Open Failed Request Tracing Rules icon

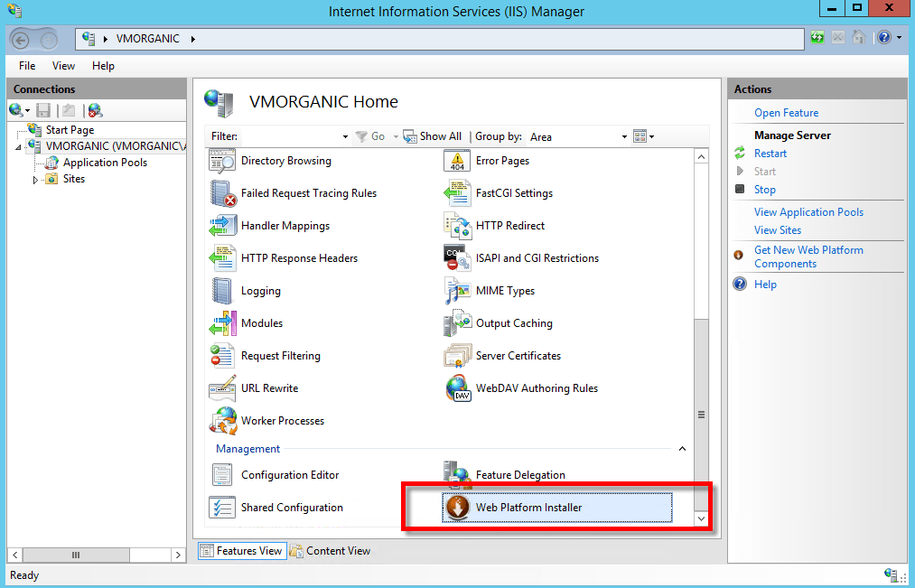(222, 193)
